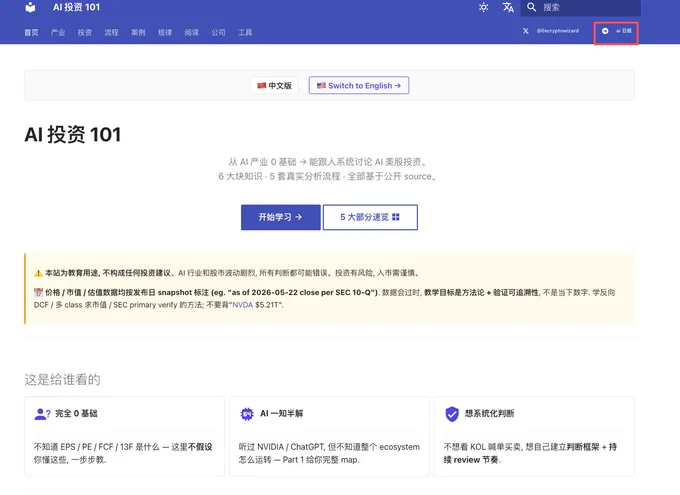Click the text starting 6 大块知识
The width and height of the screenshot is (680, 495).
(327, 177)
